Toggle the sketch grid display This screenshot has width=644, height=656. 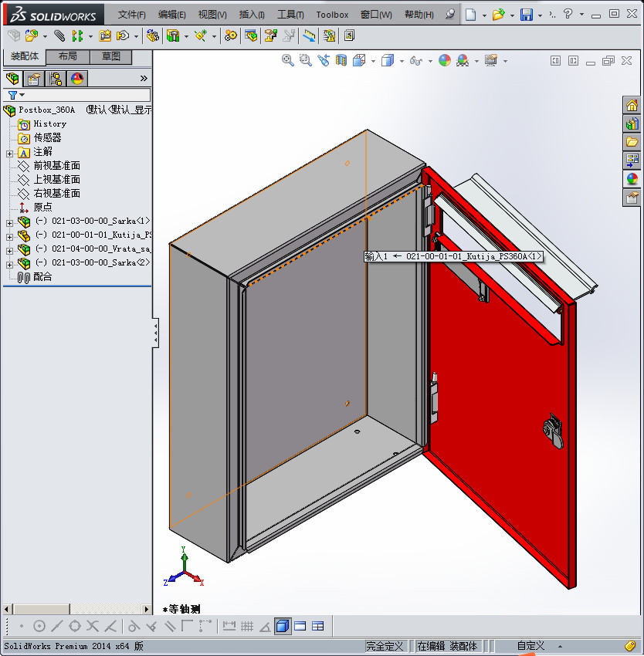pyautogui.click(x=247, y=626)
